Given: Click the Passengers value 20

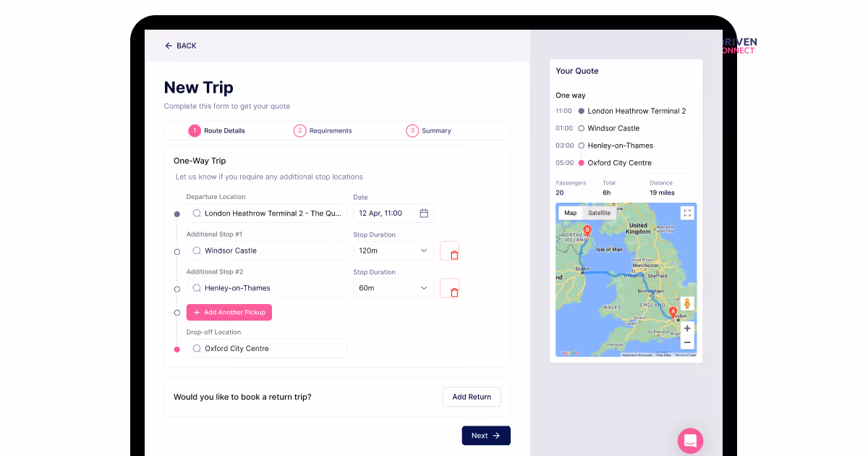Looking at the screenshot, I should [x=560, y=193].
